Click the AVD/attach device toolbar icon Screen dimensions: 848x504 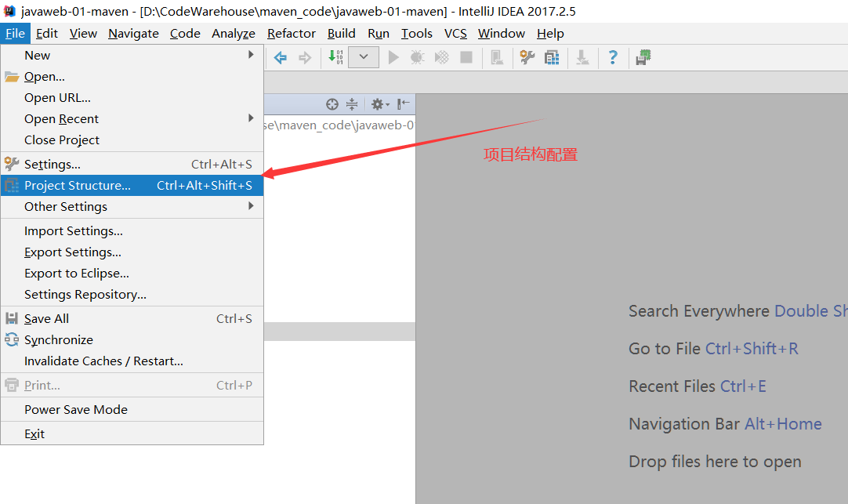pos(496,57)
